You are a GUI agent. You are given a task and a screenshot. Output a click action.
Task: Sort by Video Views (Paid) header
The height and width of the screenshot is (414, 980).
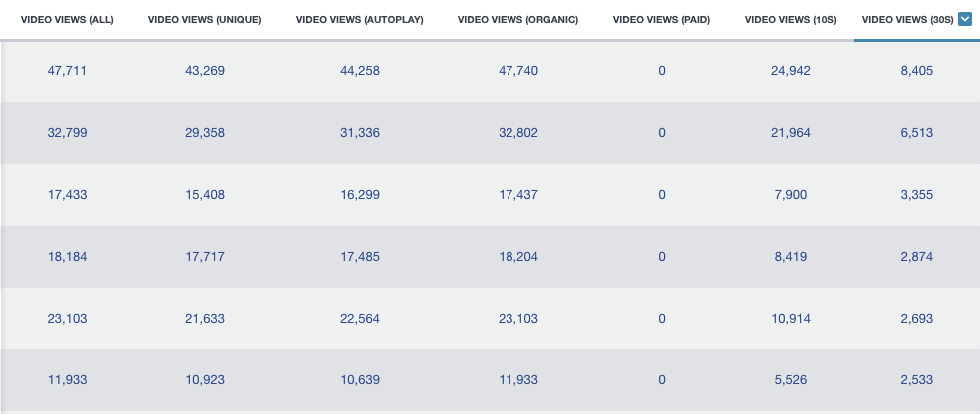point(661,20)
